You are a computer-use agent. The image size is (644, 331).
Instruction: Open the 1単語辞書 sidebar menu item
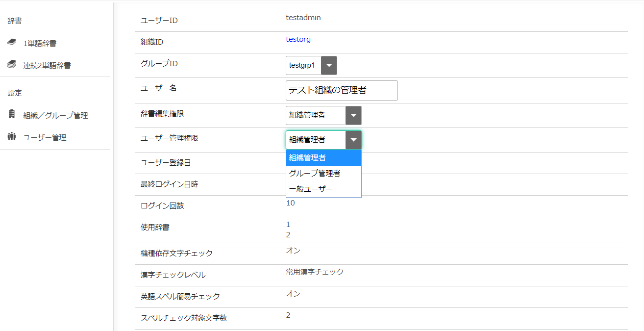coord(40,44)
